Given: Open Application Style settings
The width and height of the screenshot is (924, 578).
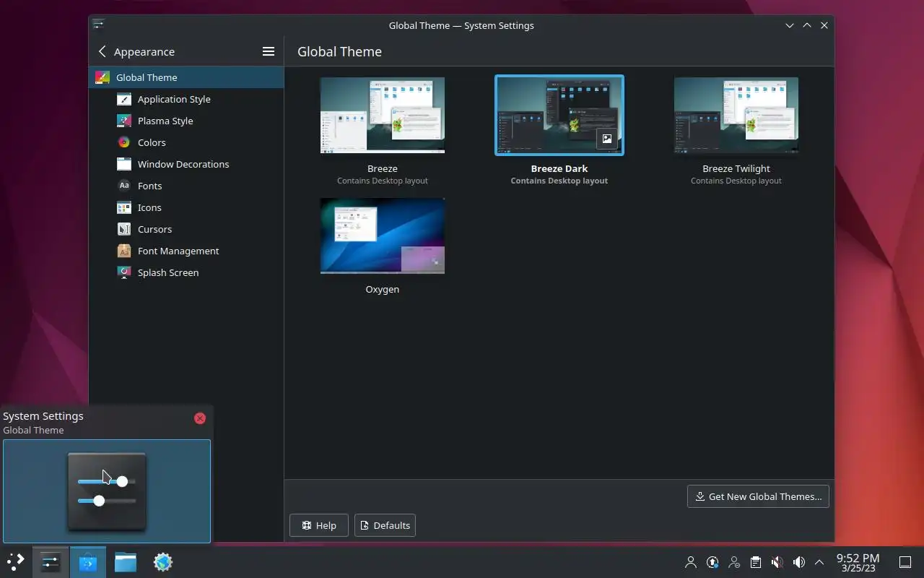Looking at the screenshot, I should pos(186,99).
